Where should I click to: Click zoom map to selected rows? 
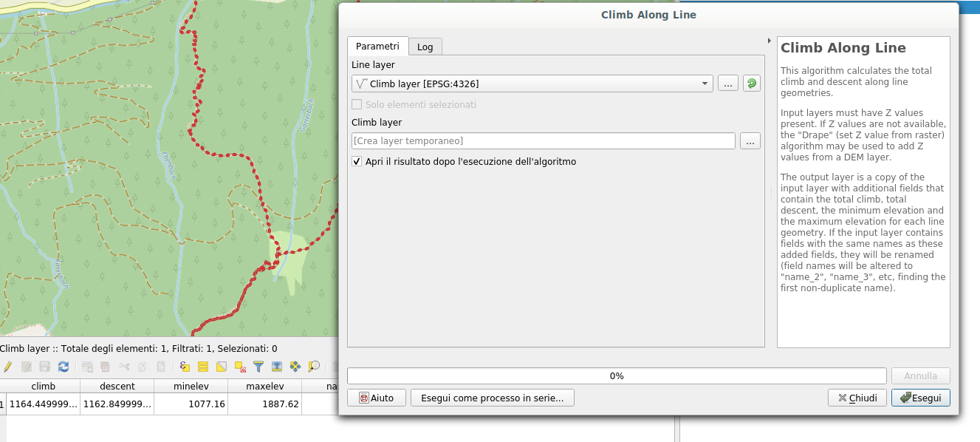(314, 367)
